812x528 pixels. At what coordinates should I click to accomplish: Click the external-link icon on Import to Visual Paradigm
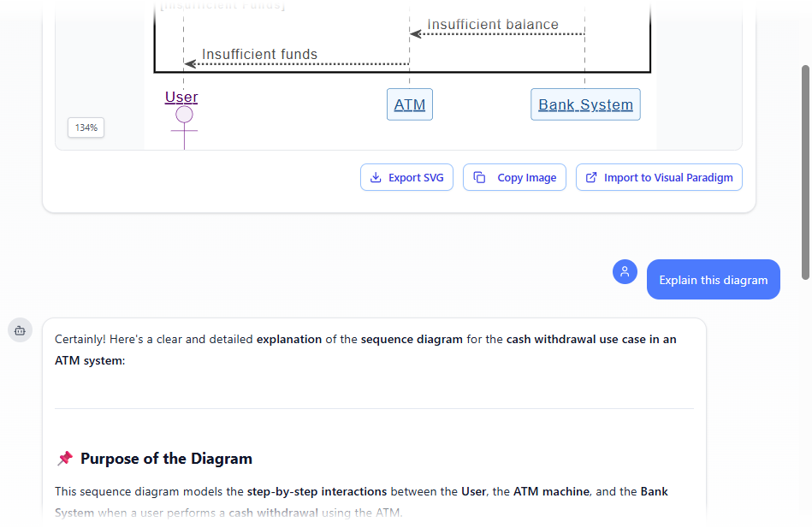(590, 177)
